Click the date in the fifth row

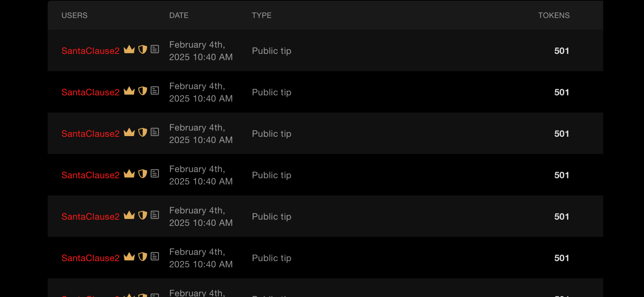point(201,217)
